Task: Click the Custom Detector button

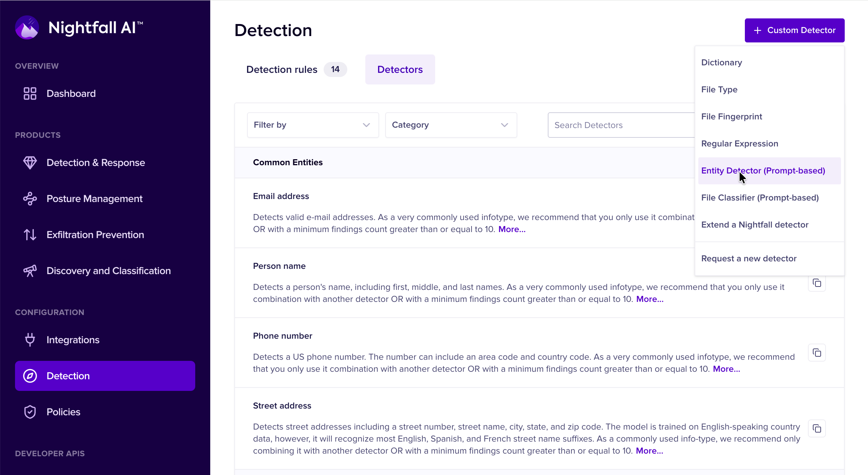Action: point(794,30)
